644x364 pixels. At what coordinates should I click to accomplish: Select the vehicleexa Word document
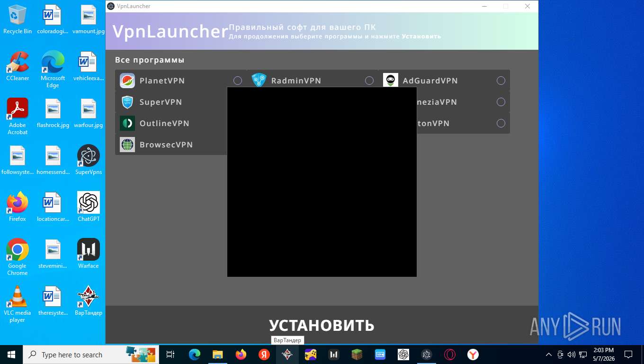[89, 66]
